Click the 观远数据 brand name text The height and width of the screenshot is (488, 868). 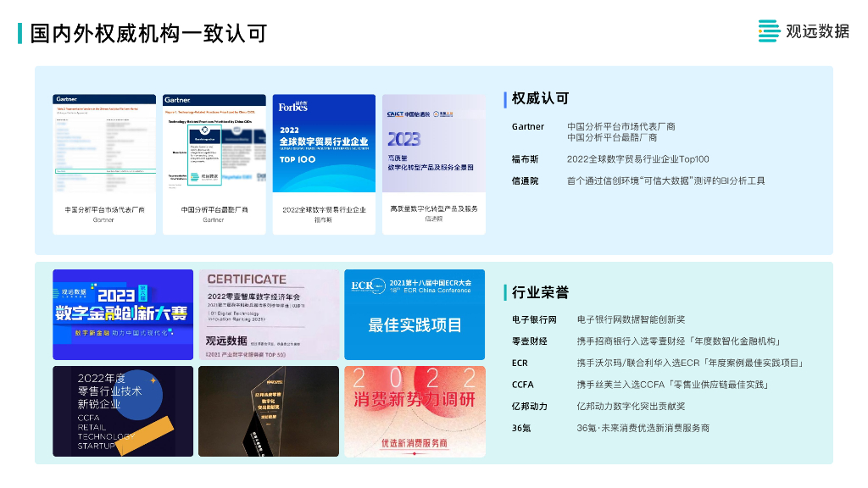point(818,31)
